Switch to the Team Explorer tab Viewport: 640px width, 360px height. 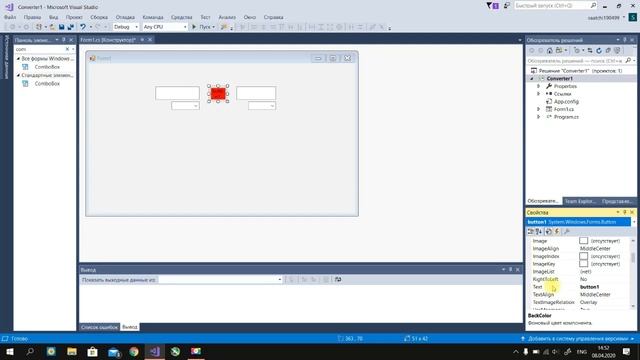click(580, 201)
